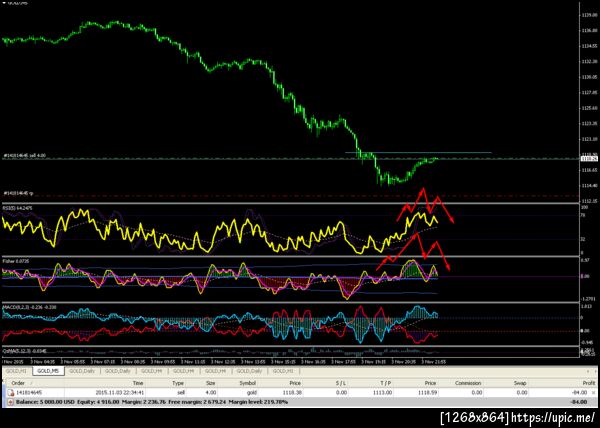Sort trades by the Order column header
The height and width of the screenshot is (428, 600).
tap(18, 383)
